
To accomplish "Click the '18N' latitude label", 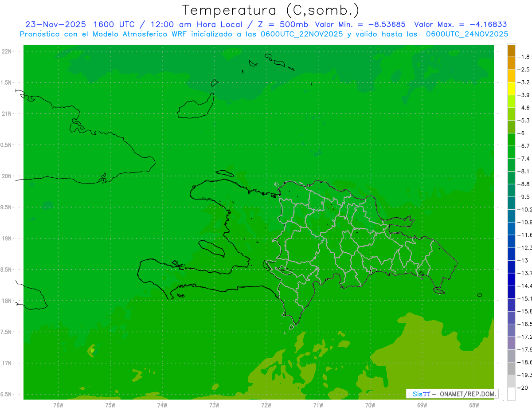I will 6,301.
